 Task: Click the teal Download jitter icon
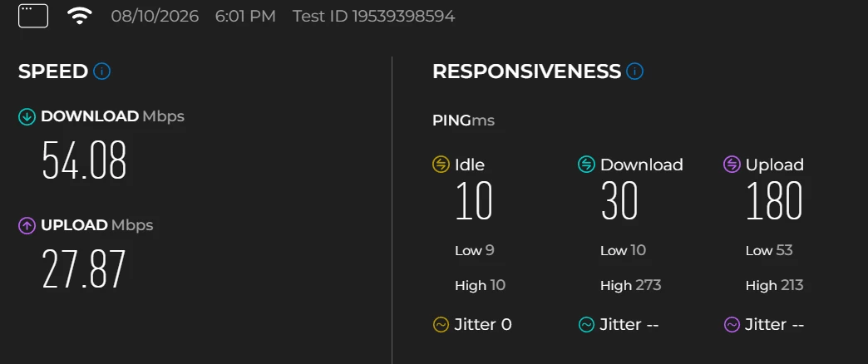[x=586, y=325]
